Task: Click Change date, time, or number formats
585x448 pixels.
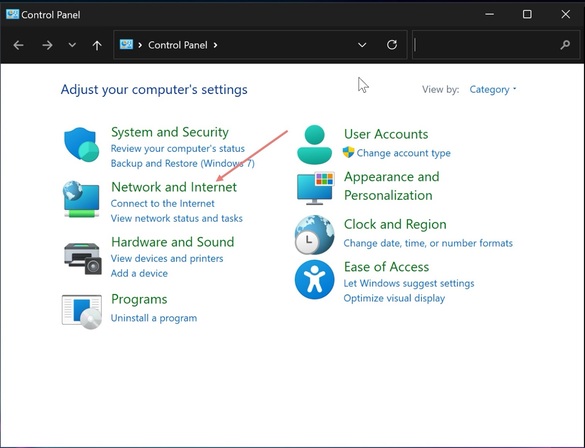Action: click(x=428, y=243)
